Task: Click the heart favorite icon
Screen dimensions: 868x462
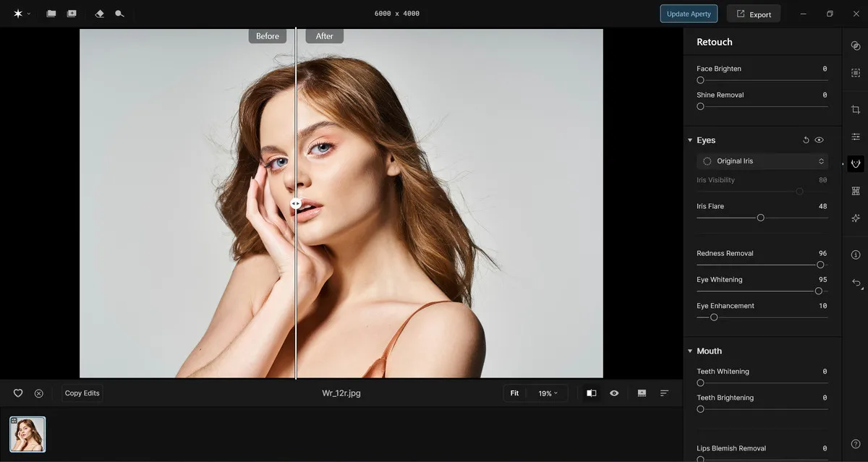Action: tap(18, 393)
